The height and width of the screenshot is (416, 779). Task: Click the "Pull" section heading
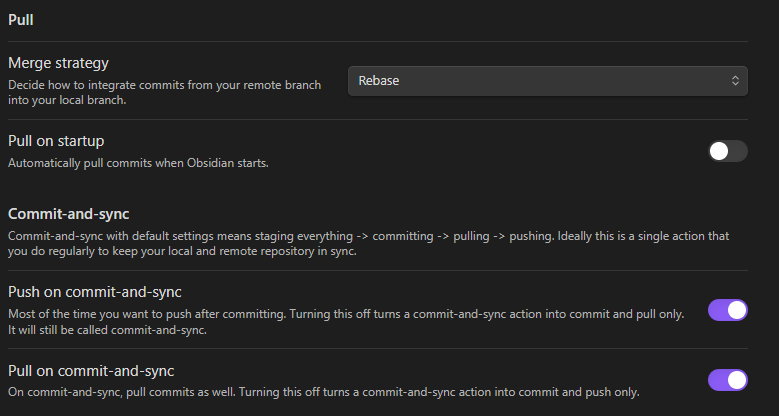coord(21,19)
